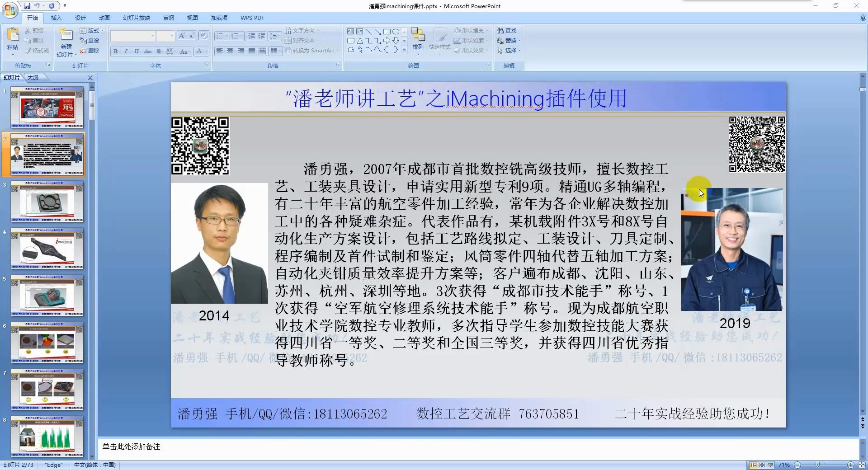Undo the last action
Screen dimensions: 868x470
(x=37, y=6)
